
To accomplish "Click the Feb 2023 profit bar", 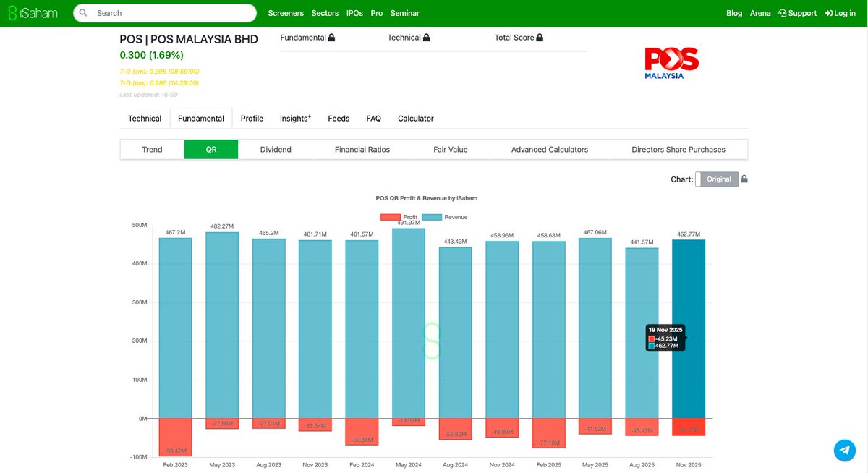I will pyautogui.click(x=176, y=438).
